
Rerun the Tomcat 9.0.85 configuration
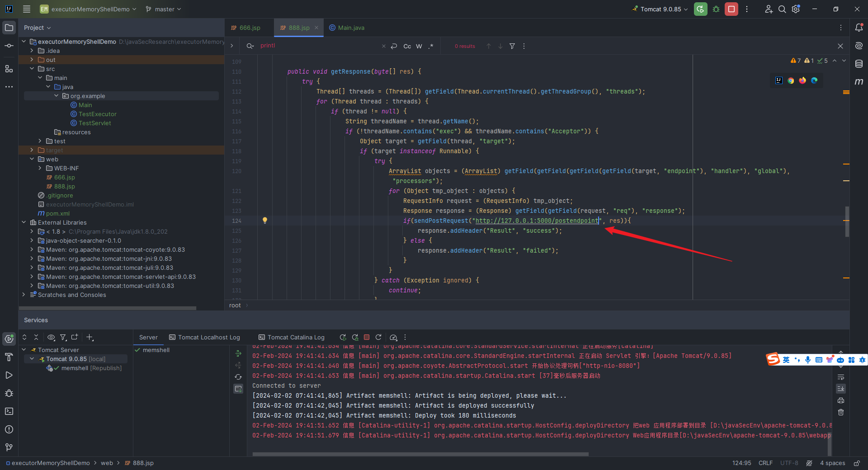click(x=701, y=9)
